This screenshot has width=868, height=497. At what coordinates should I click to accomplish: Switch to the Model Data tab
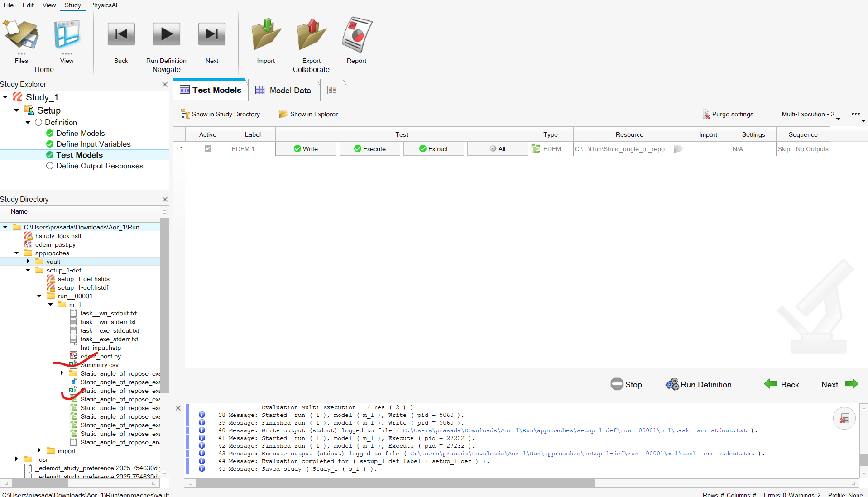pyautogui.click(x=283, y=90)
